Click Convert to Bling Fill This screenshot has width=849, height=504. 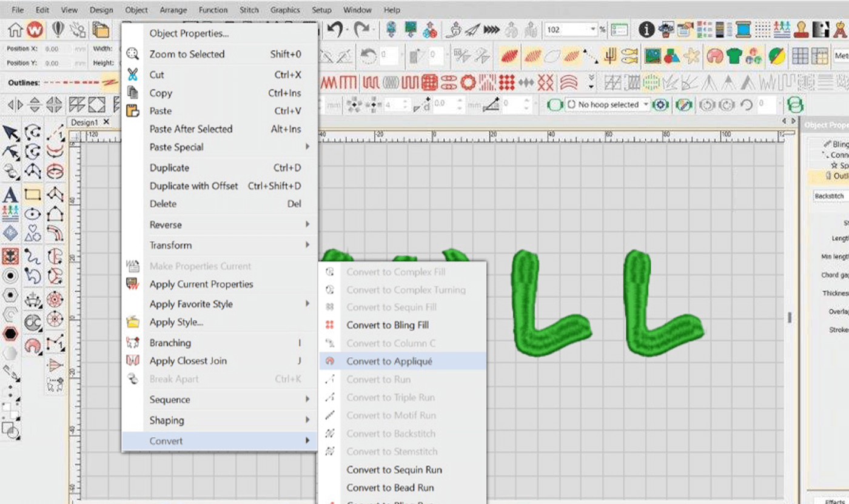coord(387,325)
